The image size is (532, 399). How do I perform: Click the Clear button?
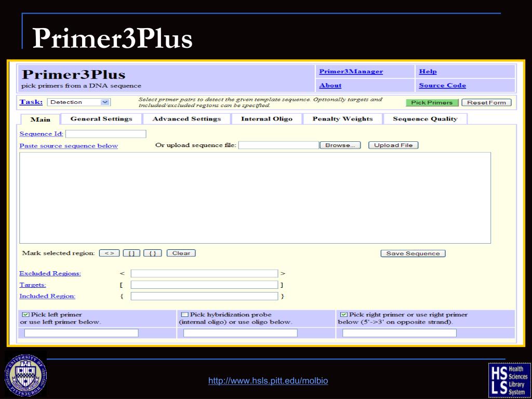pyautogui.click(x=181, y=253)
